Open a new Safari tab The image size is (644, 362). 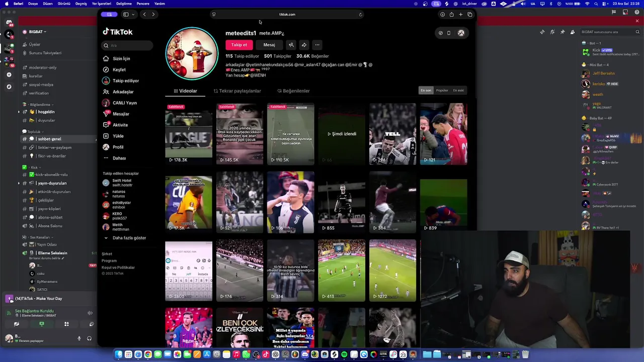[460, 15]
